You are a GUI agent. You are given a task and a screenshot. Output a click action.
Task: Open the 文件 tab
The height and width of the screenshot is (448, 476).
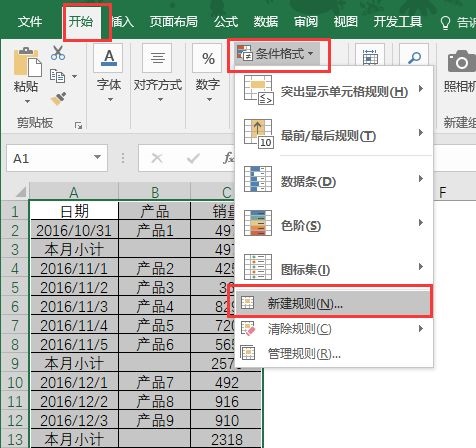pos(30,22)
